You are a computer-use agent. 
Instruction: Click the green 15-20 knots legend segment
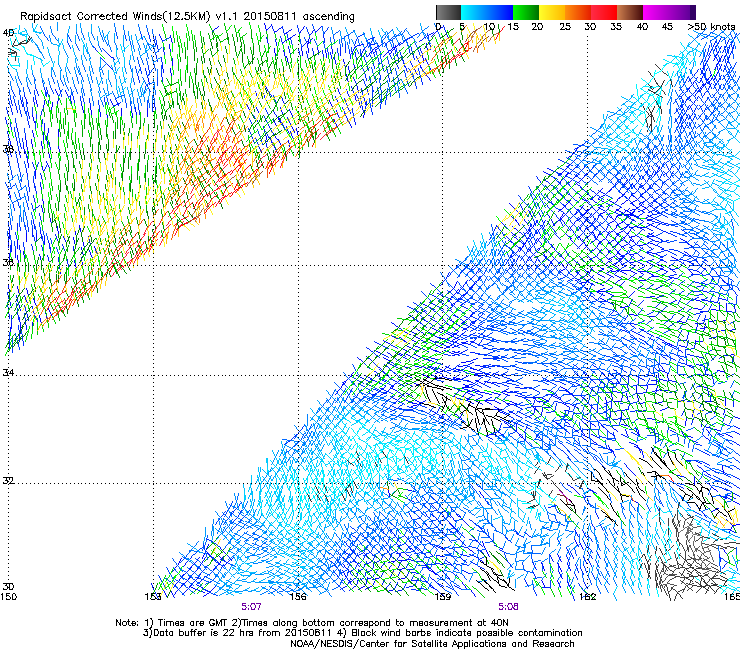[526, 12]
